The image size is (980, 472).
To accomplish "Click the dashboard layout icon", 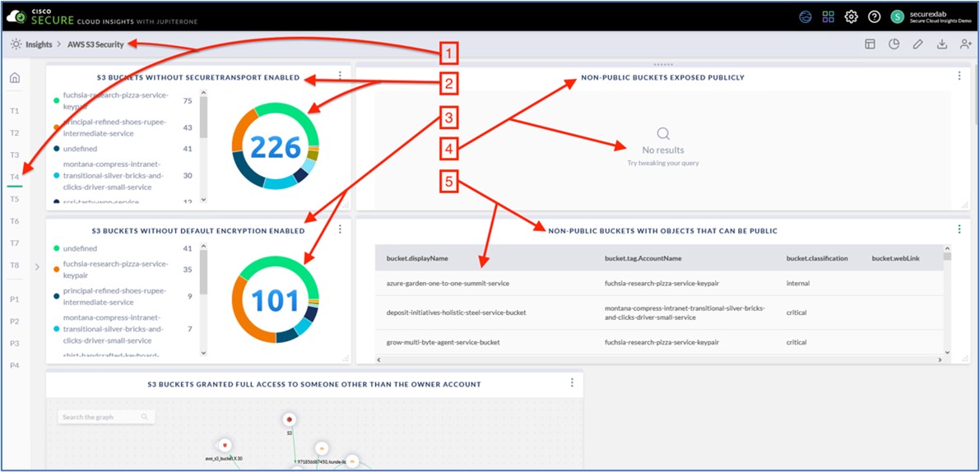I will coord(870,44).
